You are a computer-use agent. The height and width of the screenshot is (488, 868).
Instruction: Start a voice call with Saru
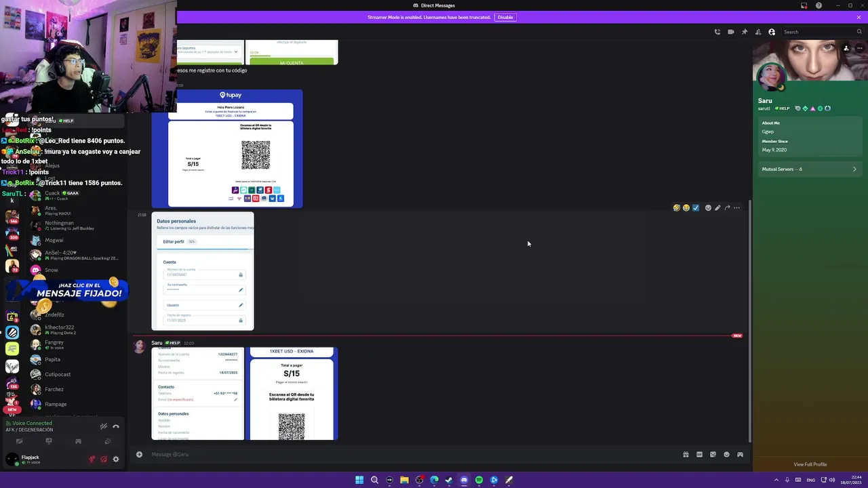(x=717, y=32)
